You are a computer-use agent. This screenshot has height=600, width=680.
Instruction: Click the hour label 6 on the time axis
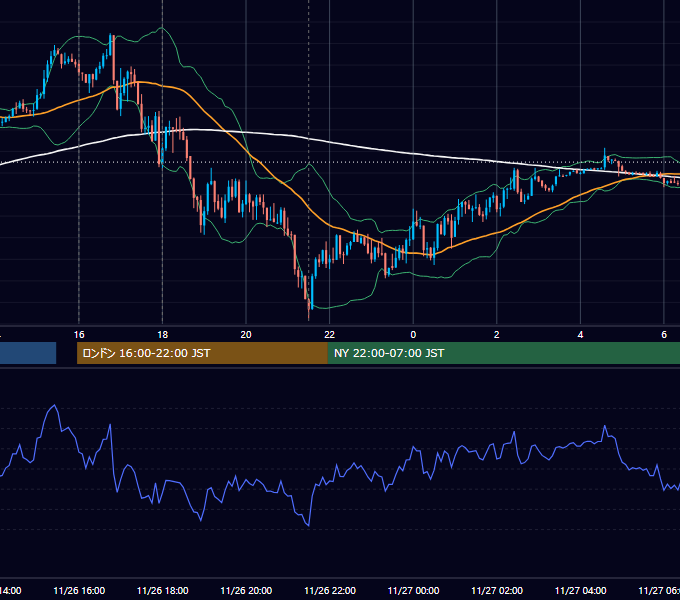coord(664,334)
